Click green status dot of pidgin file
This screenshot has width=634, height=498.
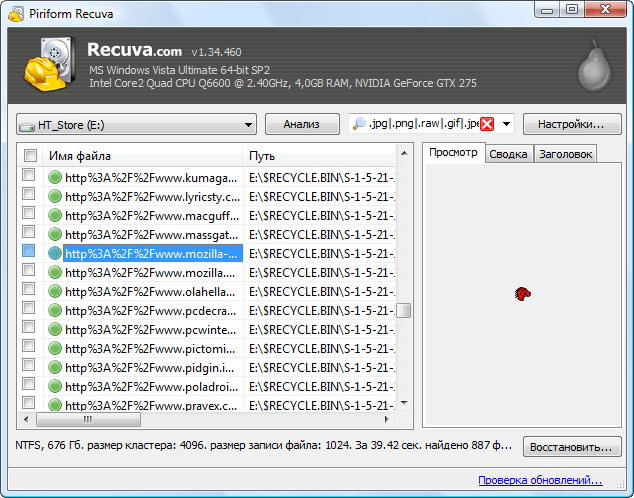[x=55, y=367]
